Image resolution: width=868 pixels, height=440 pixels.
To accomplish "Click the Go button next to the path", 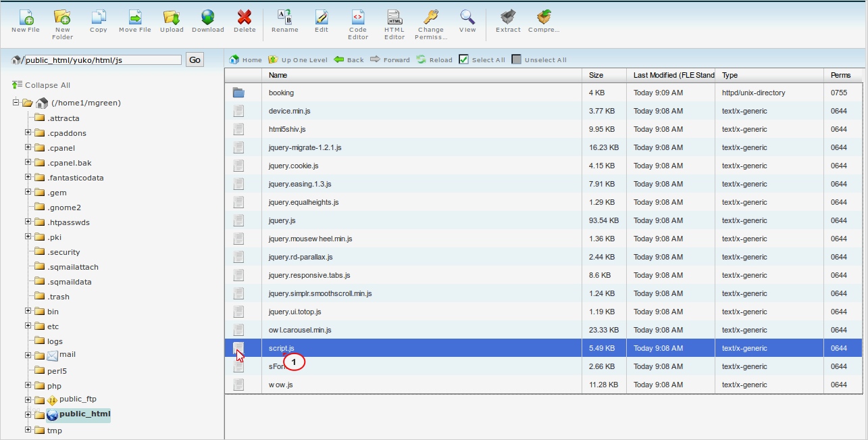I will 195,59.
